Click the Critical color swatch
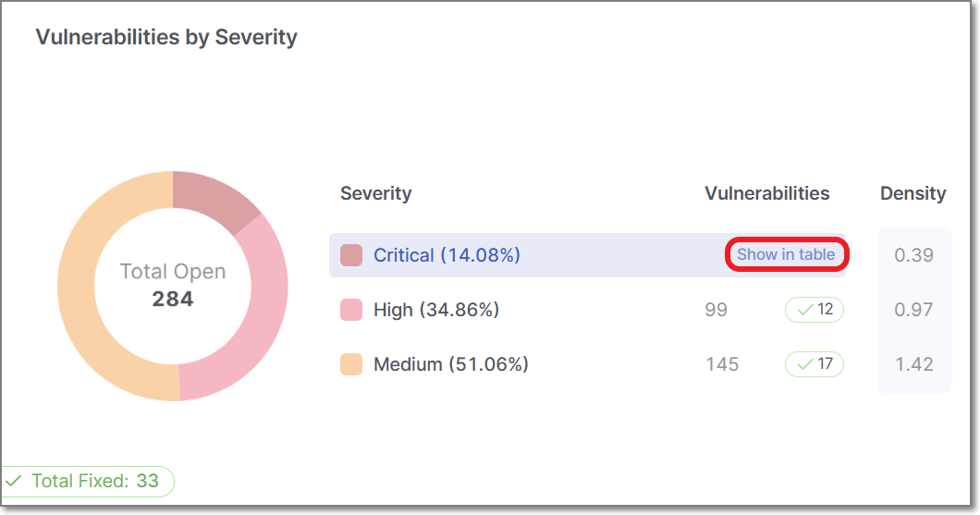Image resolution: width=980 pixels, height=515 pixels. click(351, 255)
